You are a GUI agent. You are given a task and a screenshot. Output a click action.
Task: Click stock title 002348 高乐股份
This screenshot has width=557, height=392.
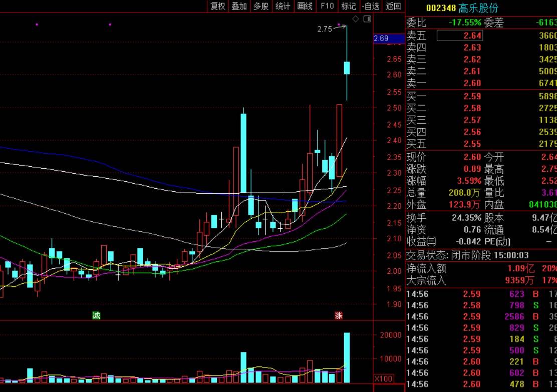[462, 8]
